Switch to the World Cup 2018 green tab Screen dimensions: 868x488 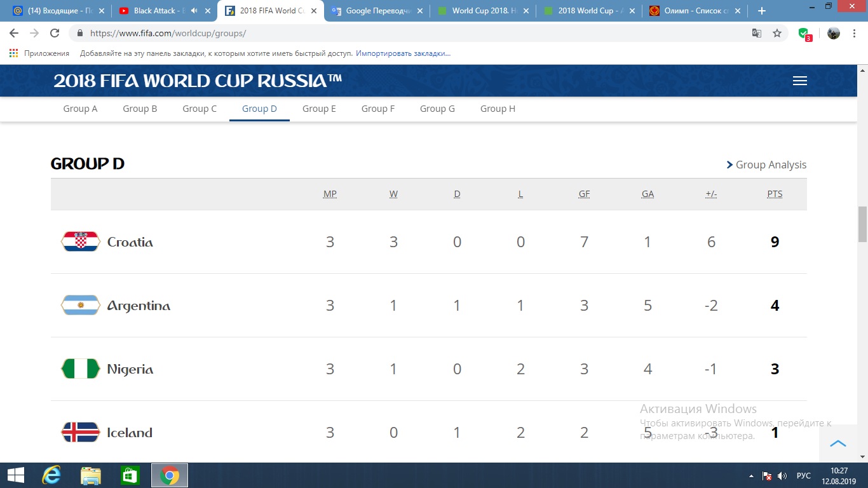point(482,11)
